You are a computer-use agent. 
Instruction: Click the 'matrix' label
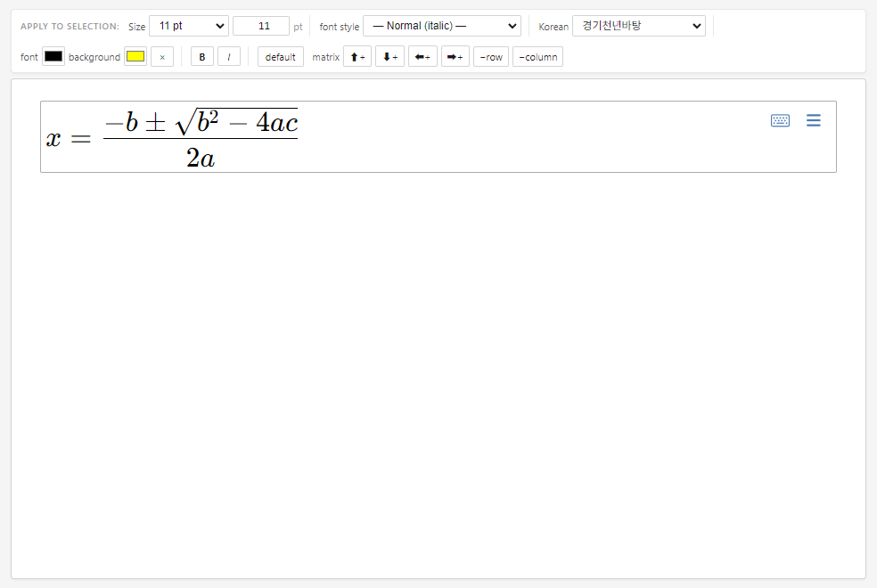pos(325,57)
